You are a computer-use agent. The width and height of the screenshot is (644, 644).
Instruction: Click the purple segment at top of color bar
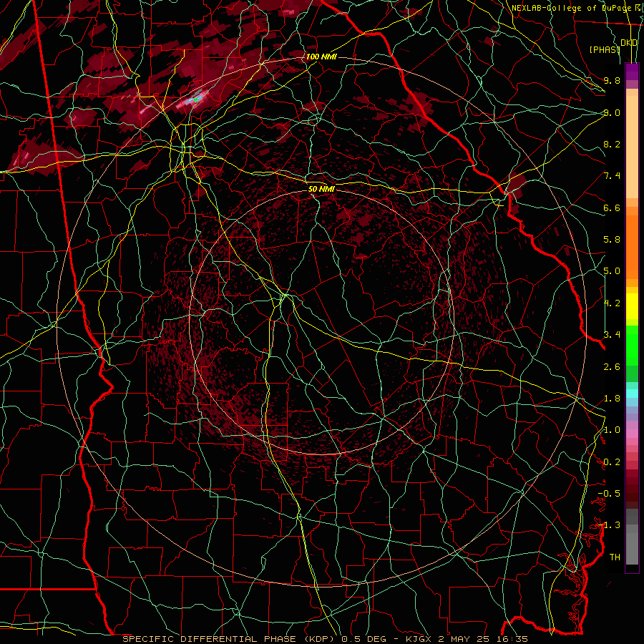tap(632, 72)
